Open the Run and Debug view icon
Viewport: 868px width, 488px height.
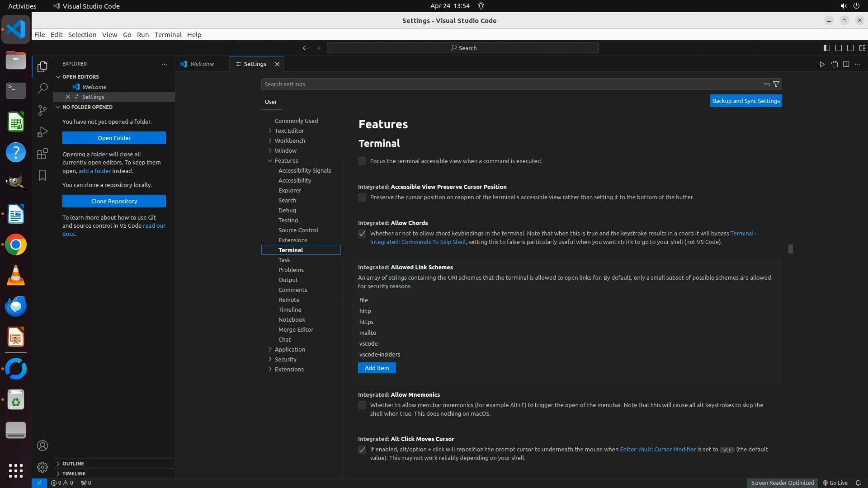pos(42,132)
